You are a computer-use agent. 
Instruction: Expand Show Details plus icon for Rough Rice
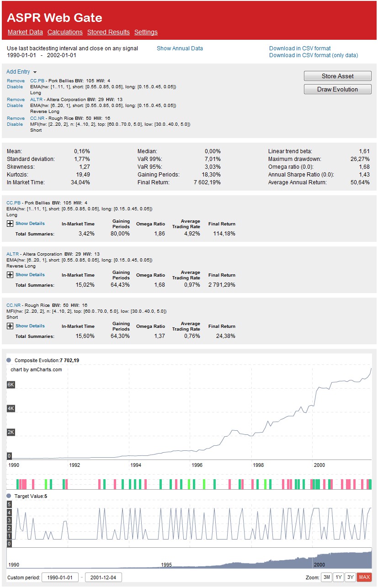[10, 326]
